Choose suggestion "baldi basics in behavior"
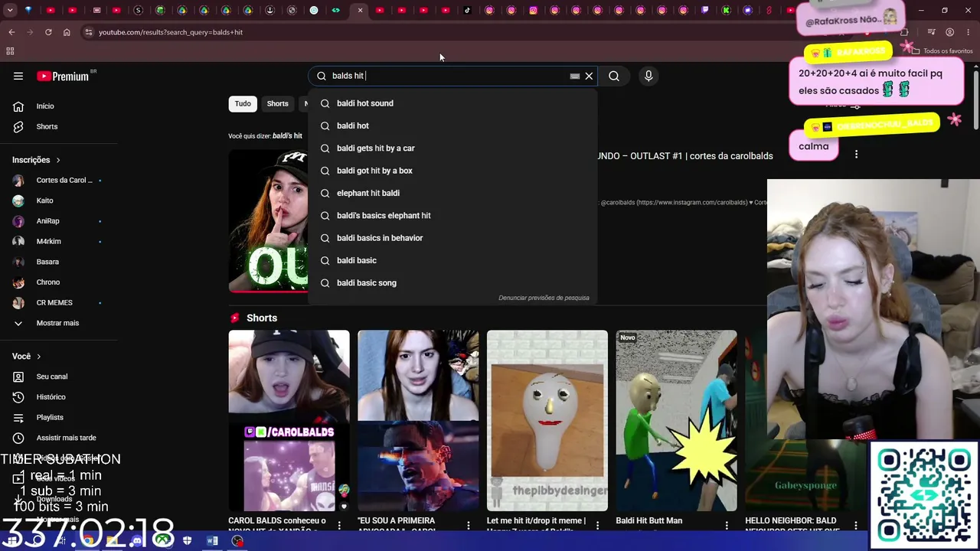Viewport: 980px width, 551px height. pyautogui.click(x=452, y=238)
